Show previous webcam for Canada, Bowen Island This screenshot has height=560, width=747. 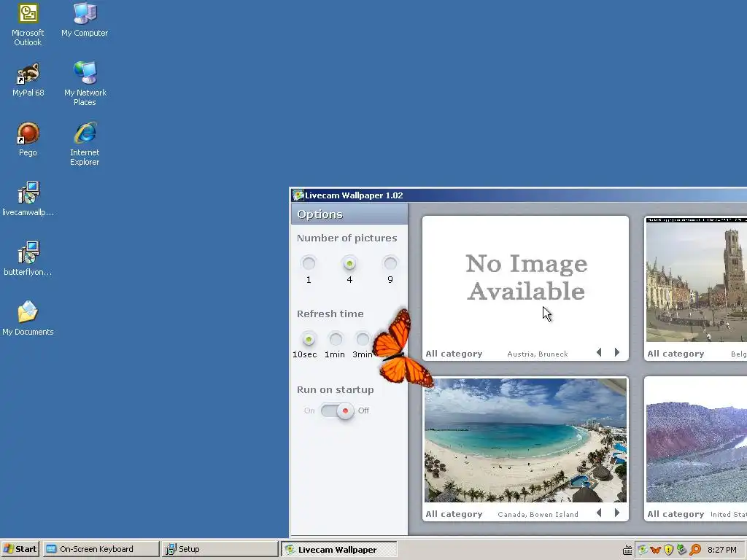(x=599, y=513)
